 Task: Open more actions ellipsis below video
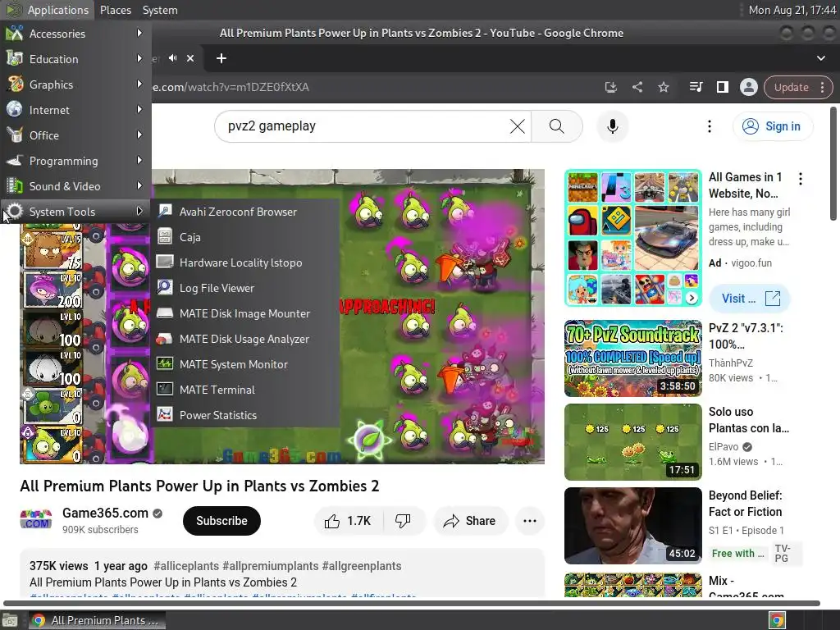[x=529, y=521]
